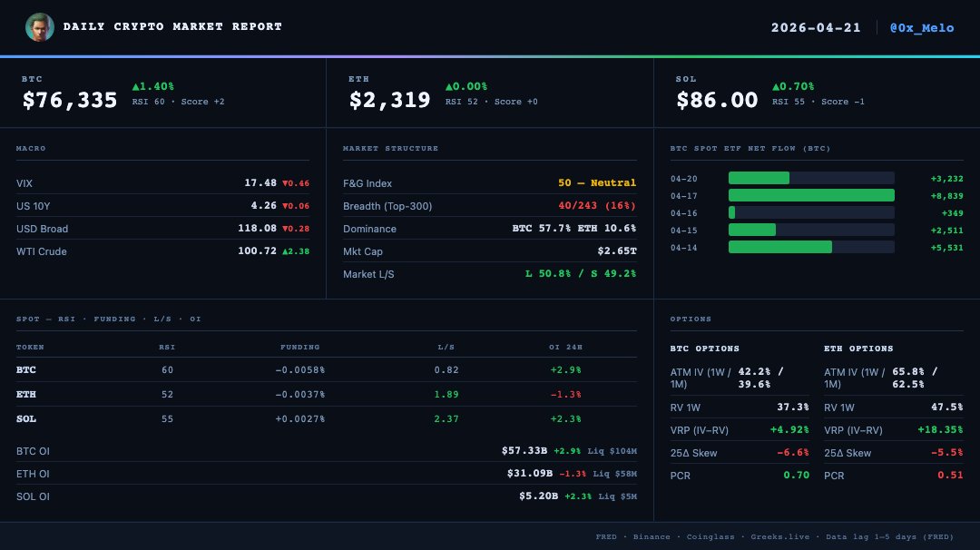This screenshot has height=550, width=980.
Task: Click the ETH funding value -0.0037%
Action: [x=300, y=395]
